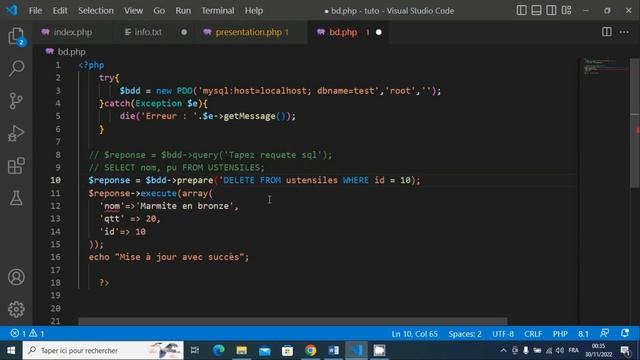Open the Run menu

pyautogui.click(x=183, y=11)
